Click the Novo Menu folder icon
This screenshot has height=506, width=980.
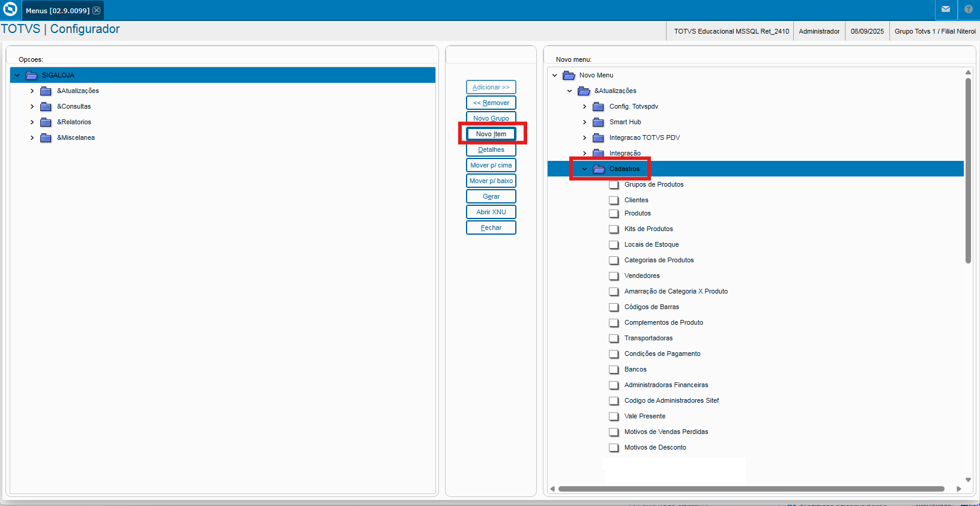click(x=569, y=75)
